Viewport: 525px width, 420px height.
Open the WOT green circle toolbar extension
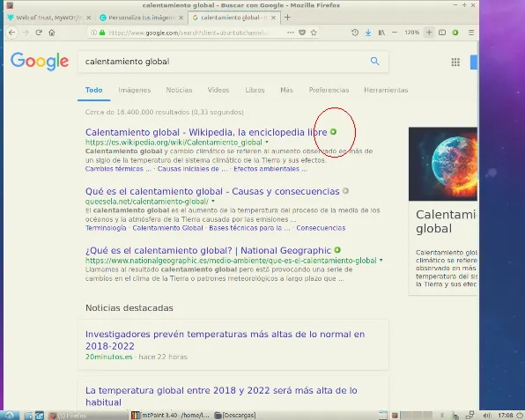coord(455,33)
